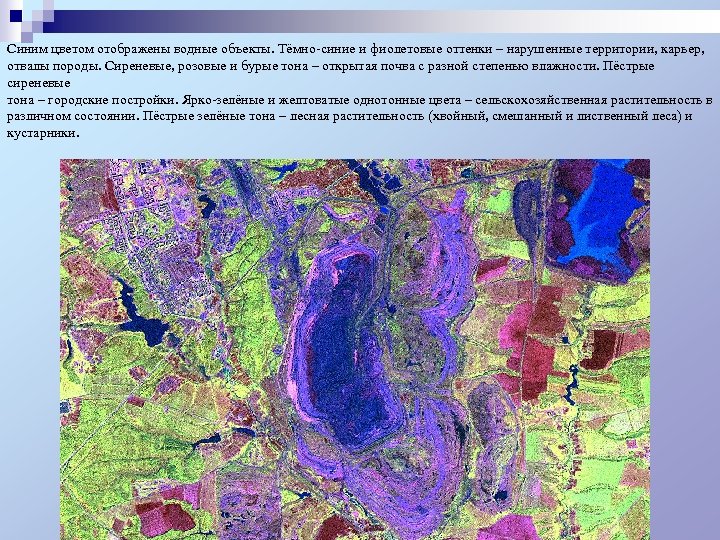Click the word 'кустарники.'
720x540 pixels.
(x=43, y=134)
